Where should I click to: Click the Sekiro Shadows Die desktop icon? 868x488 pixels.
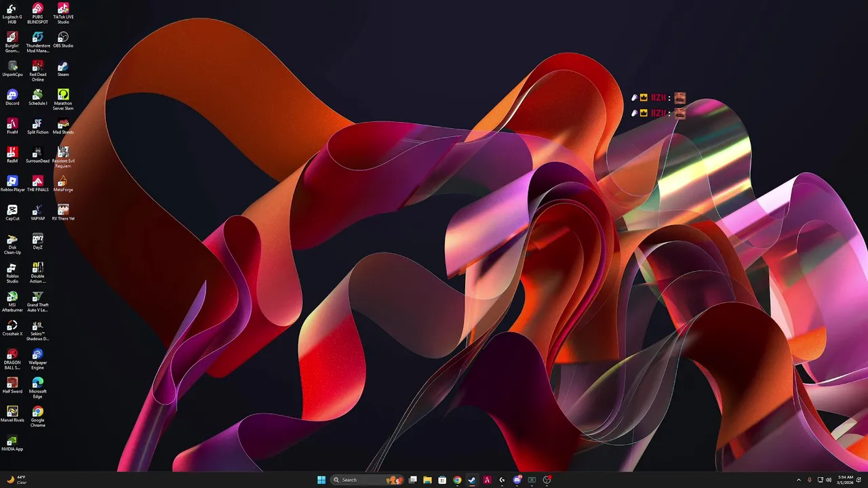point(38,330)
